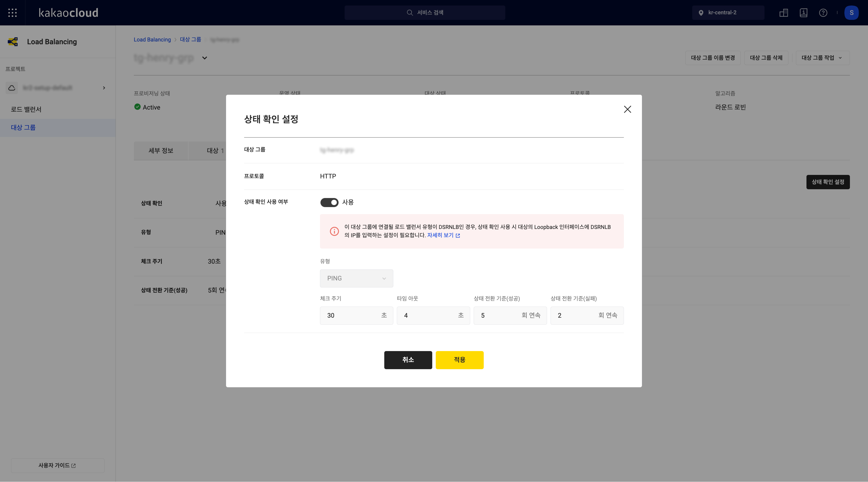The height and width of the screenshot is (482, 868).
Task: Open the 대상 그룹 작업 dropdown
Action: pyautogui.click(x=823, y=58)
